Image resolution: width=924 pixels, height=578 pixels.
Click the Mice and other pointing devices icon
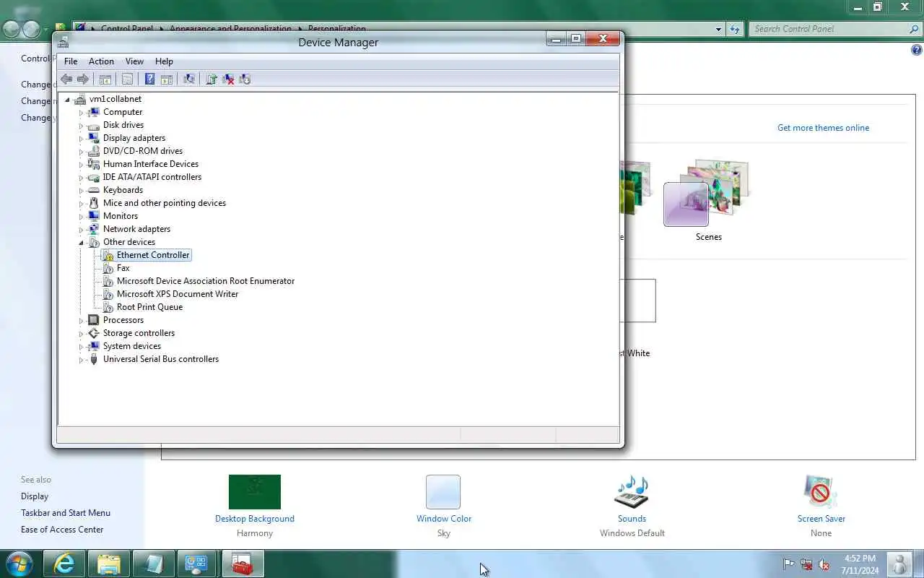pyautogui.click(x=94, y=203)
